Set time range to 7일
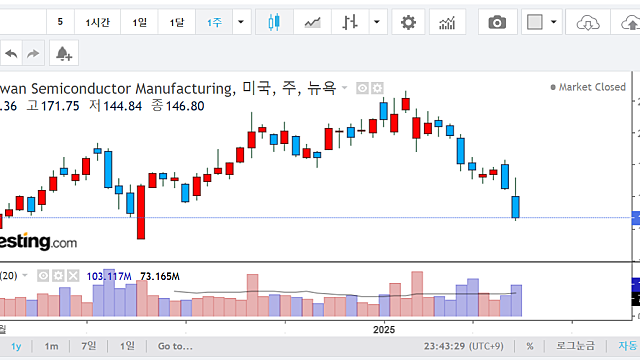 coord(89,346)
